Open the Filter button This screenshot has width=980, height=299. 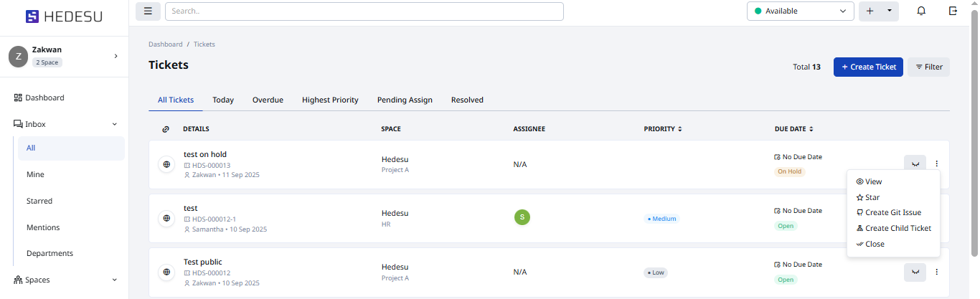(x=928, y=67)
